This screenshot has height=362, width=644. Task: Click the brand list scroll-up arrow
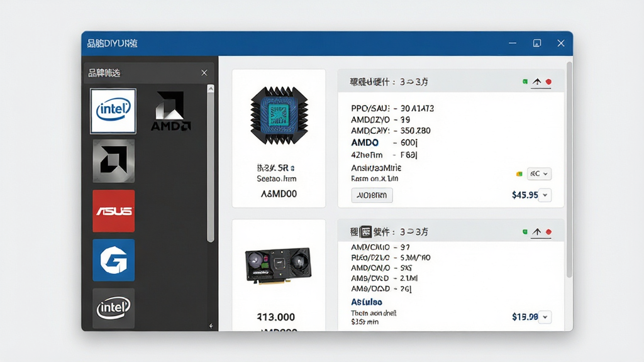click(211, 89)
